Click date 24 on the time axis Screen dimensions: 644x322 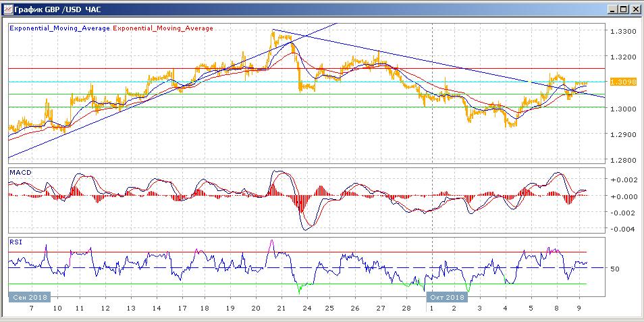point(306,308)
